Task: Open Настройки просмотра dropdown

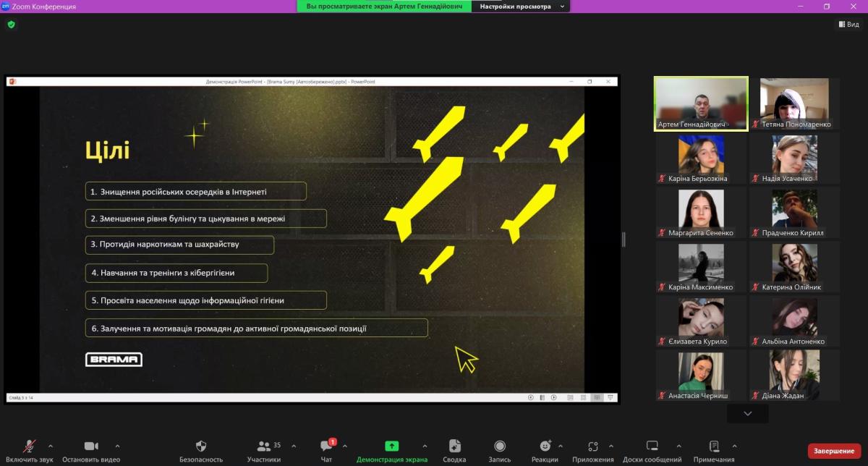Action: pos(520,7)
